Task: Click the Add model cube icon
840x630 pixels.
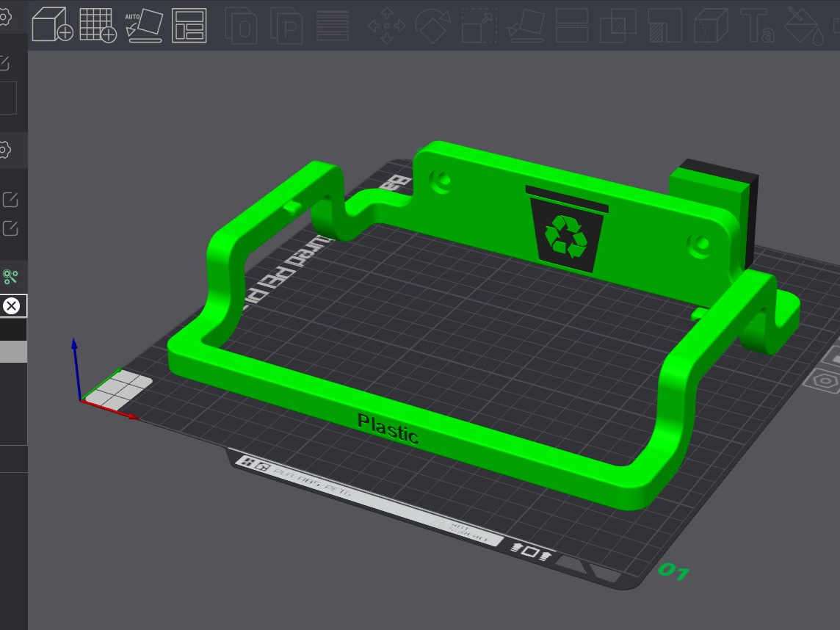Action: tap(53, 25)
